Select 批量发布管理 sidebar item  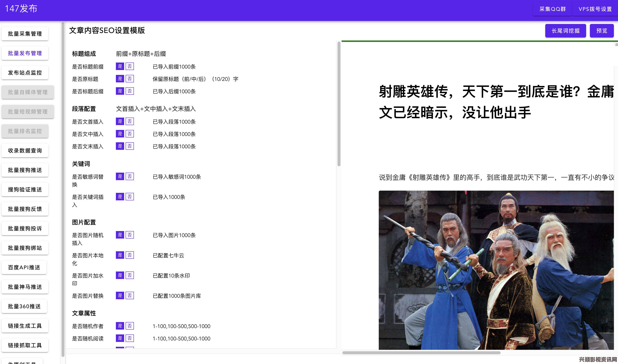tap(25, 53)
